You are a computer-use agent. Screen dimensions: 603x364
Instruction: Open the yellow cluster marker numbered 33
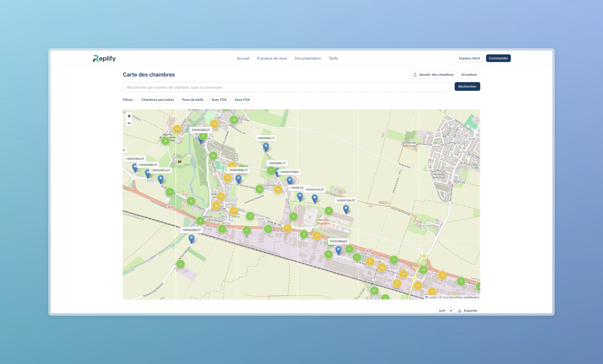tap(382, 268)
